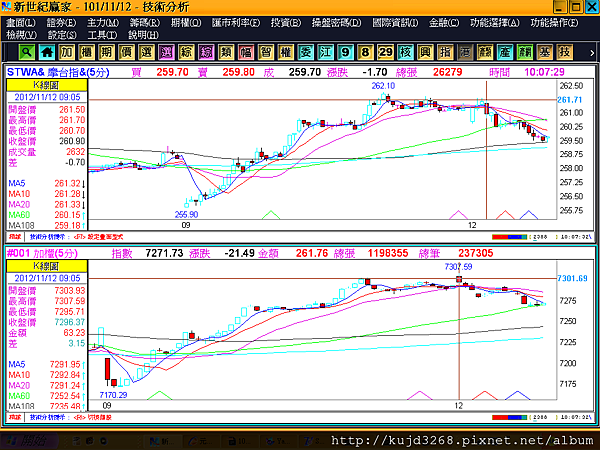Click the green magnifier search icon
This screenshot has height=450, width=600.
pos(27,52)
